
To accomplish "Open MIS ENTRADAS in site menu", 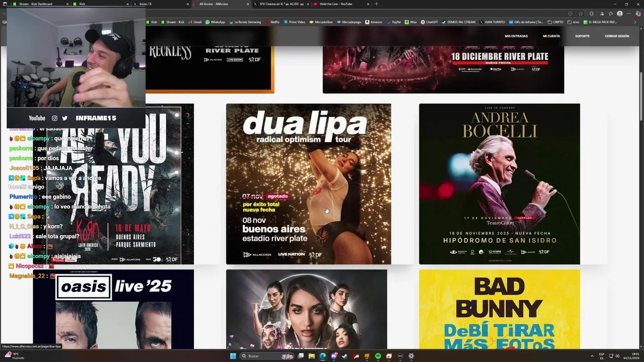I will 516,36.
